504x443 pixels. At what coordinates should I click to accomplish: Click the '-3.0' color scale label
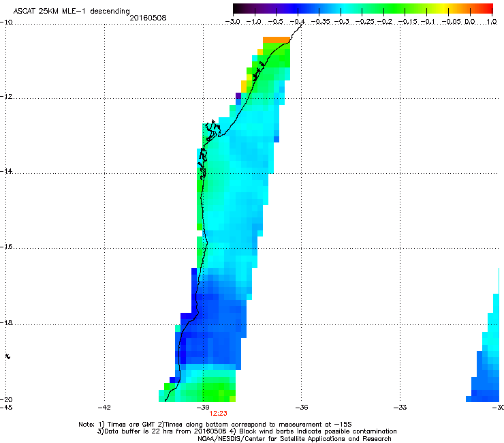[232, 22]
